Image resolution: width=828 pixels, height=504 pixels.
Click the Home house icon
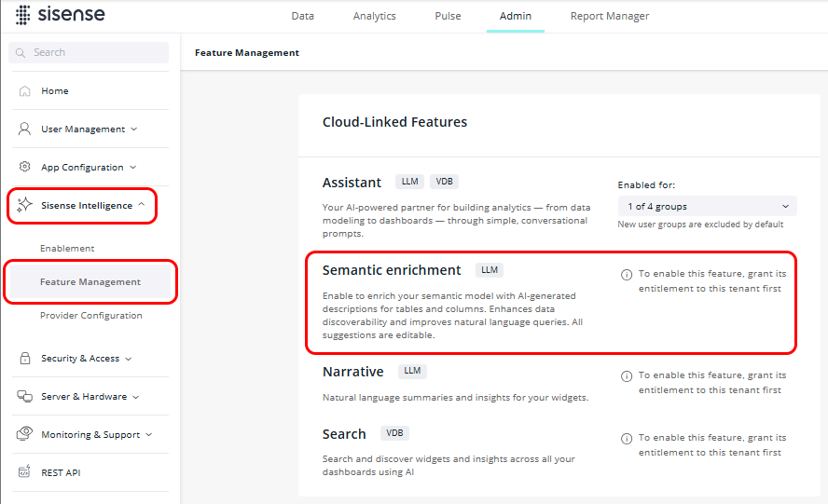tap(25, 90)
